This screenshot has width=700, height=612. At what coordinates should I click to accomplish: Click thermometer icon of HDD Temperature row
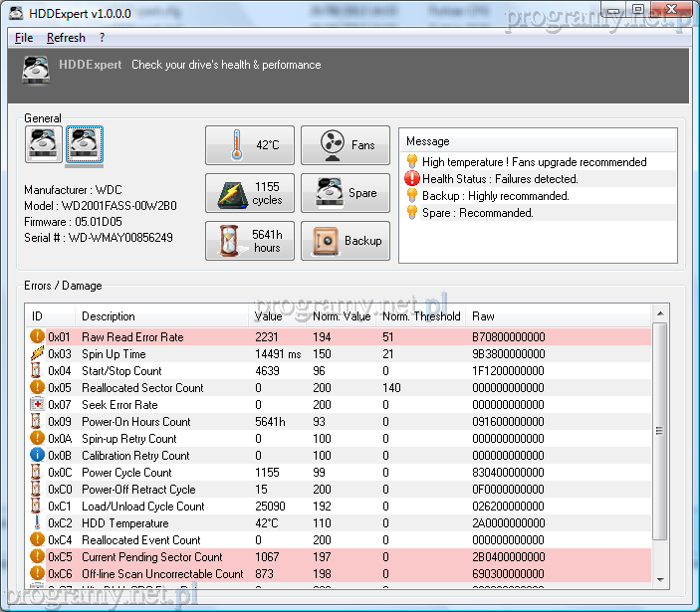37,522
